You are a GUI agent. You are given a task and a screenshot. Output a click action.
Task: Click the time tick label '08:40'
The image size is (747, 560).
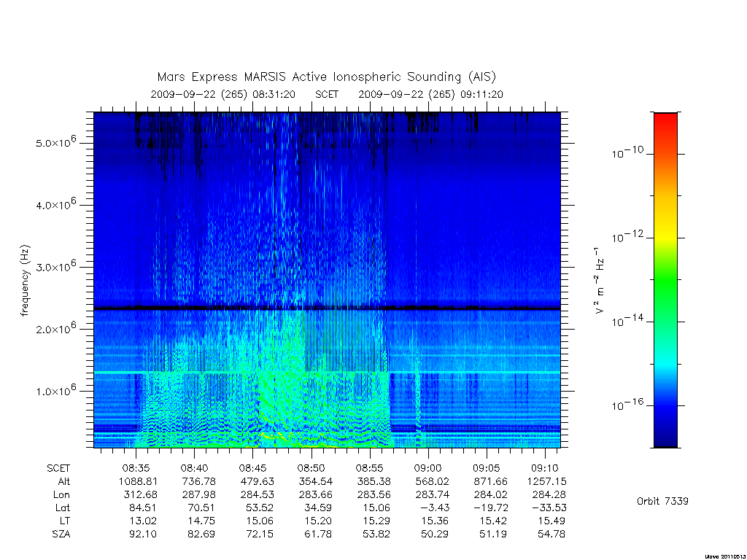tap(194, 468)
